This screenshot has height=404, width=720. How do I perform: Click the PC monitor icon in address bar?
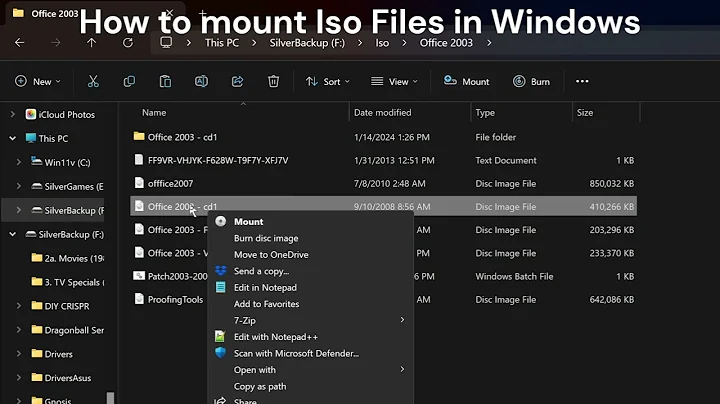166,43
